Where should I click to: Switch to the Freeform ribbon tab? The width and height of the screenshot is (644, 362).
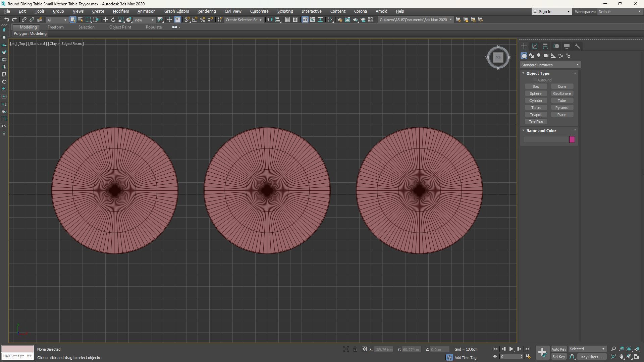(55, 27)
